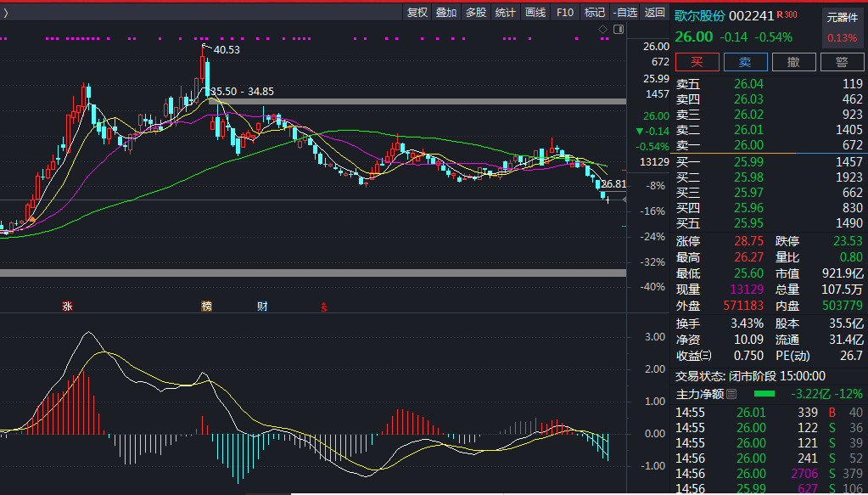Switch to 多股 multi-stock view

[x=476, y=12]
